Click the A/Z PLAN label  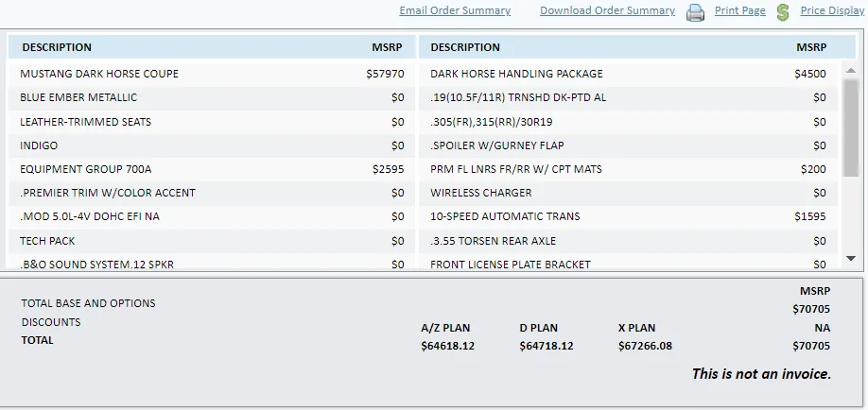pos(445,328)
